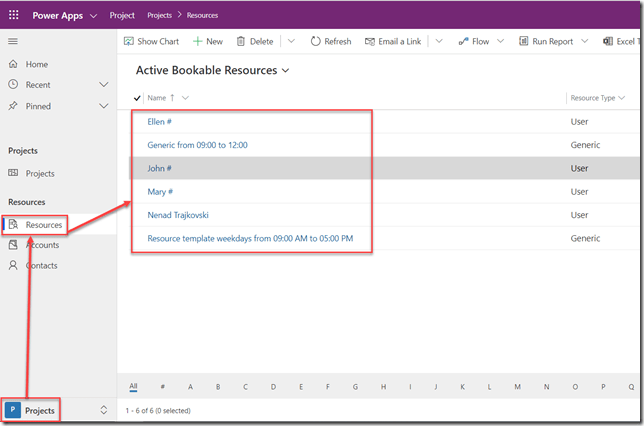
Task: Sort by the Name column header
Action: click(156, 98)
